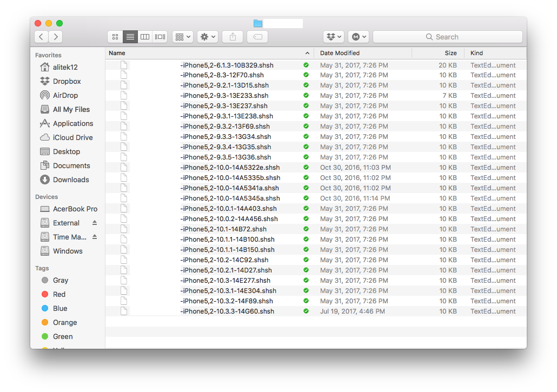
Task: Switch to column view
Action: click(x=145, y=37)
